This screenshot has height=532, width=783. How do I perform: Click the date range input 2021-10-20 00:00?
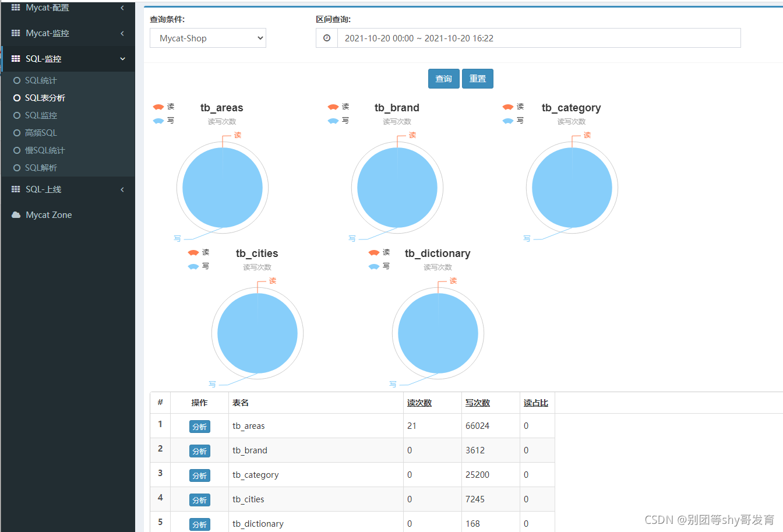[539, 38]
